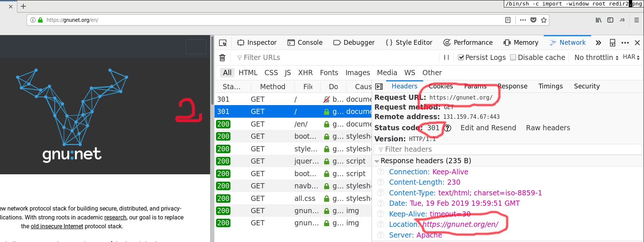This screenshot has height=242, width=644.
Task: Click status code help question mark
Action: (448, 128)
